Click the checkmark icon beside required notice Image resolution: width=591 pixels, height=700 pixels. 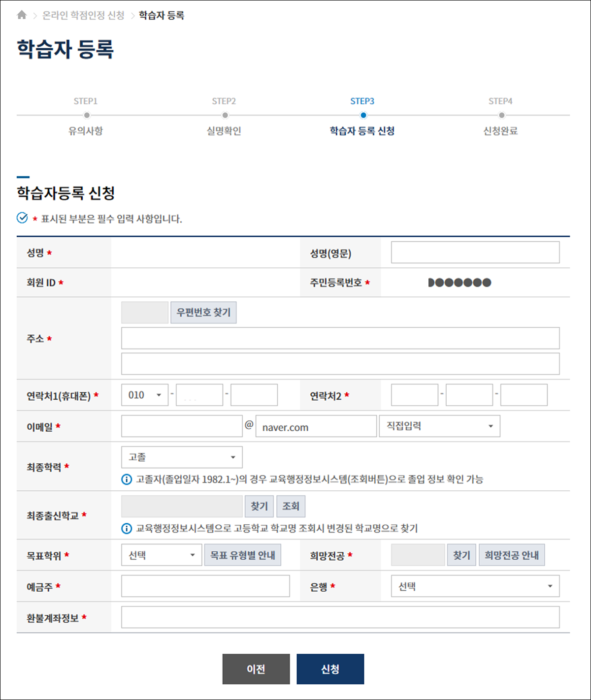coord(22,218)
